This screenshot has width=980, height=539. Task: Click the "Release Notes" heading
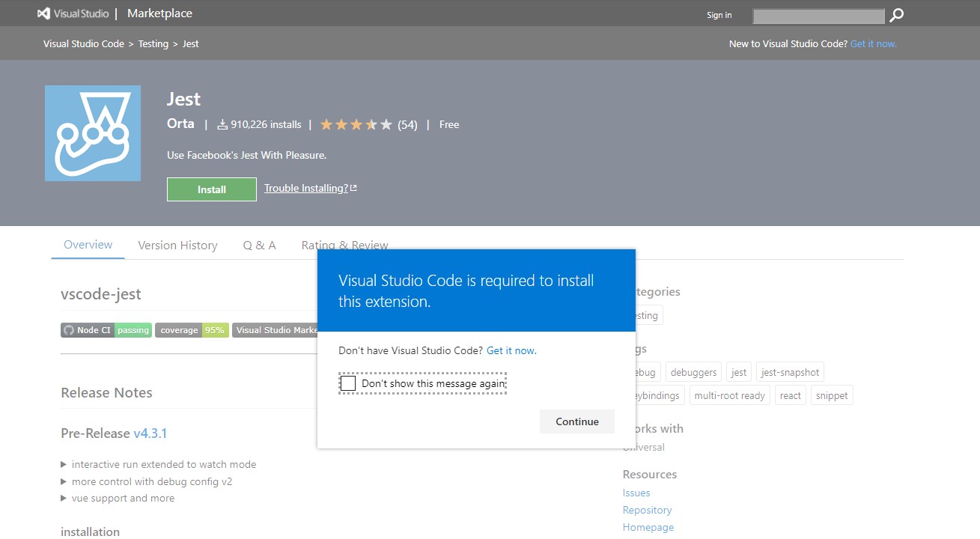[x=106, y=392]
